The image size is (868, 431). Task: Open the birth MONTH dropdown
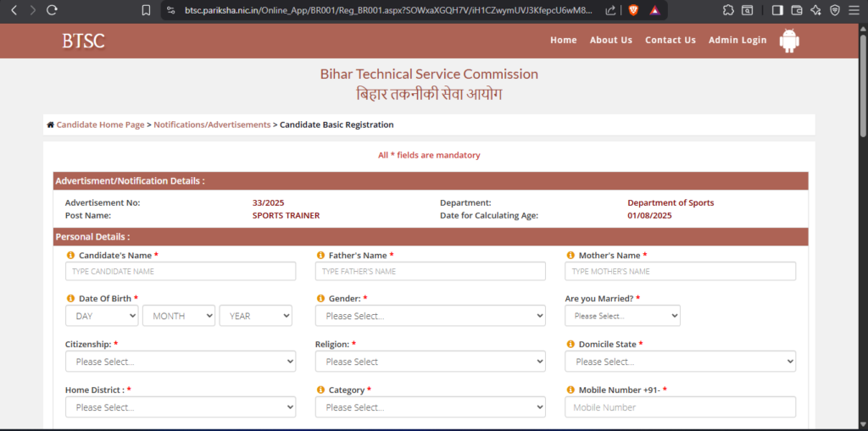click(178, 316)
